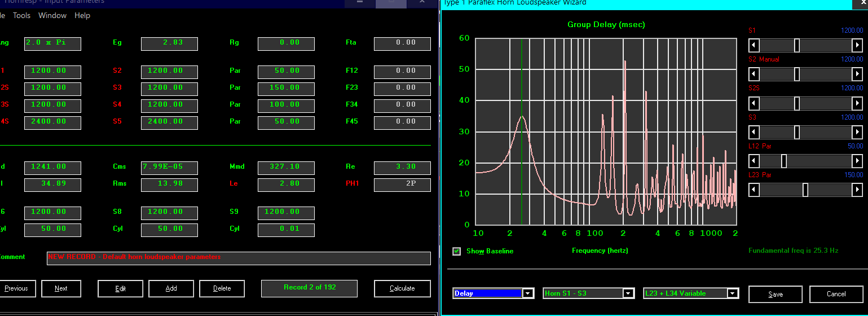Screen dimensions: 868x316
Task: Click the S2 Manual label in wizard
Action: point(764,59)
